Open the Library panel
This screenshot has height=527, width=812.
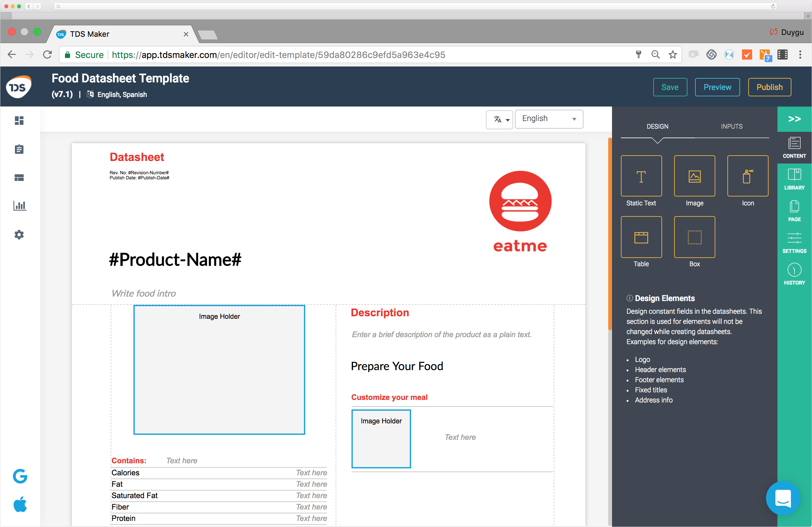[794, 179]
